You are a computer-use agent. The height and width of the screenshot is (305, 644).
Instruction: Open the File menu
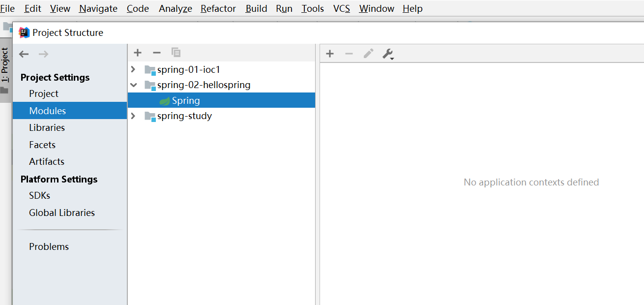[7, 8]
